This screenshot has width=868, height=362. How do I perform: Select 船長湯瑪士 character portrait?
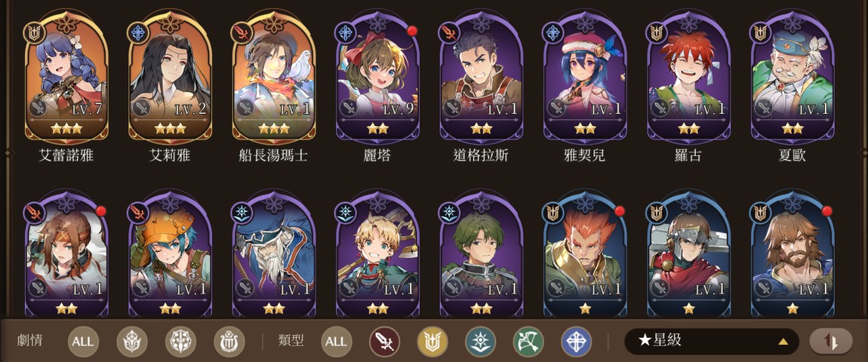pyautogui.click(x=273, y=78)
